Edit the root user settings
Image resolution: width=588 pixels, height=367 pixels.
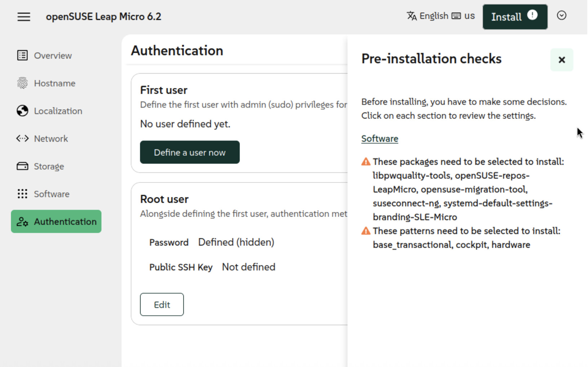pyautogui.click(x=162, y=305)
